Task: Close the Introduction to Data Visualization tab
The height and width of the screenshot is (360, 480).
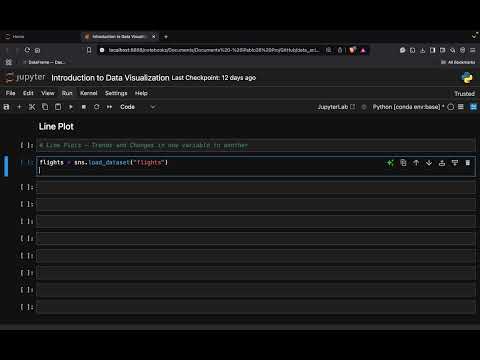Action: click(x=154, y=37)
